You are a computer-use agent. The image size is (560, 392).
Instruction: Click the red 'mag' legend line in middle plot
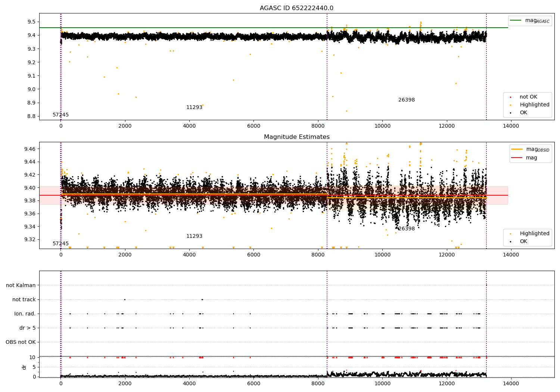(x=517, y=158)
